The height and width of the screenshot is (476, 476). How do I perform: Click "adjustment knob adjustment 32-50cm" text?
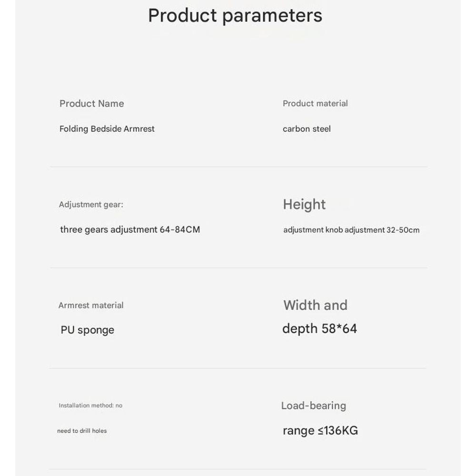pos(351,230)
